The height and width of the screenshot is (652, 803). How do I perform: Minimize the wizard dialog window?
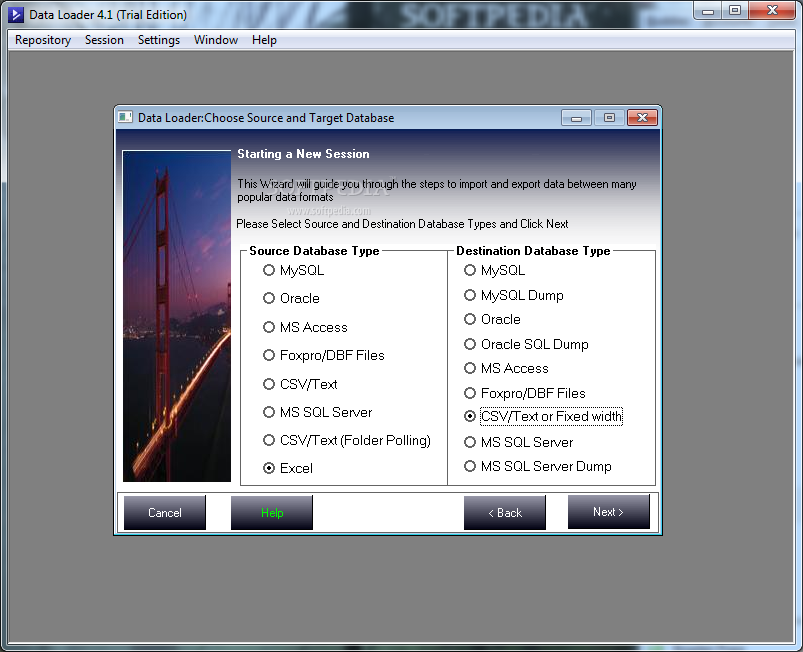click(577, 118)
